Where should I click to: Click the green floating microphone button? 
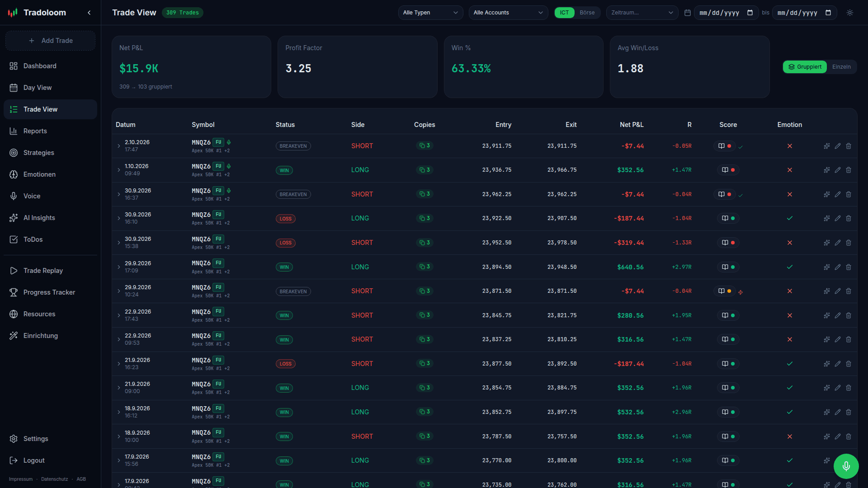click(846, 466)
